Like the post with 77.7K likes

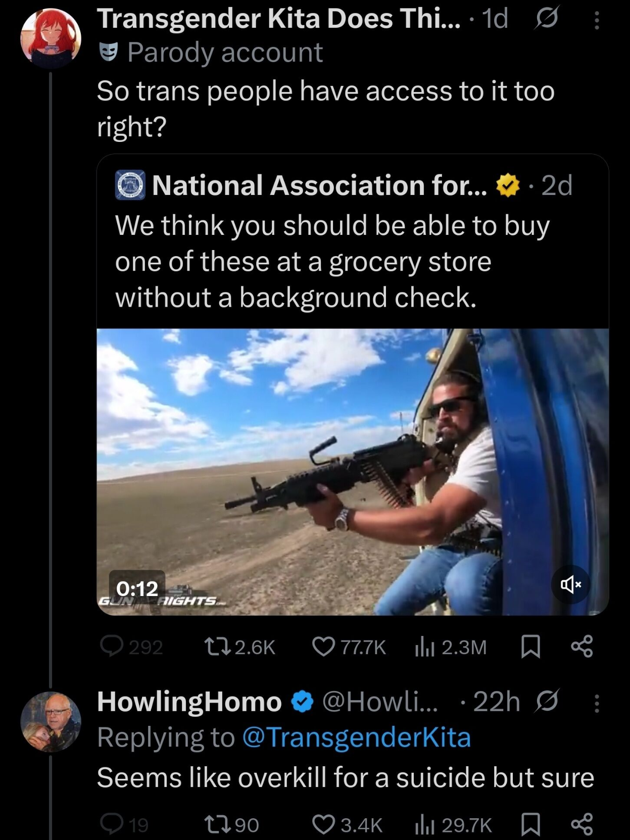click(x=323, y=646)
